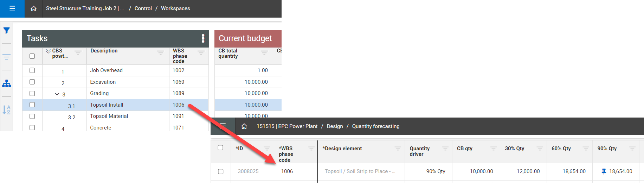Screen dimensions: 644x183
Task: Click home icon in EPC Power Plant header
Action: (x=244, y=126)
